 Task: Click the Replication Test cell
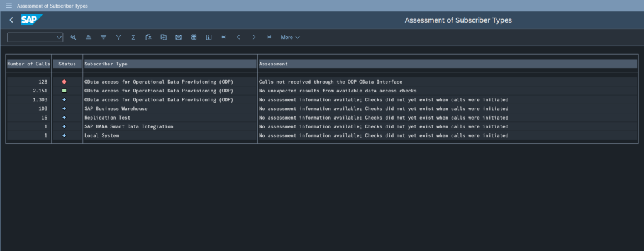(x=170, y=118)
